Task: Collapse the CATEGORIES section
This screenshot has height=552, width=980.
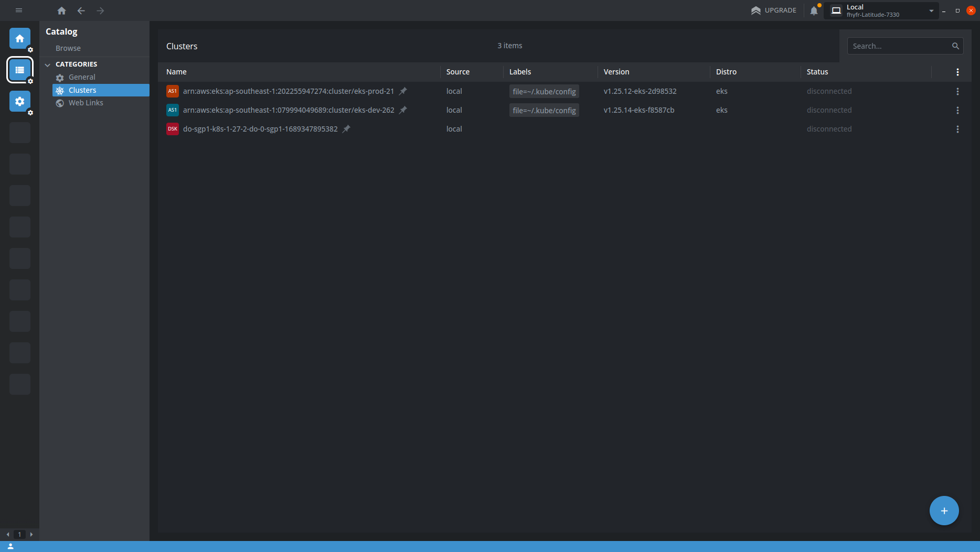Action: [x=48, y=64]
